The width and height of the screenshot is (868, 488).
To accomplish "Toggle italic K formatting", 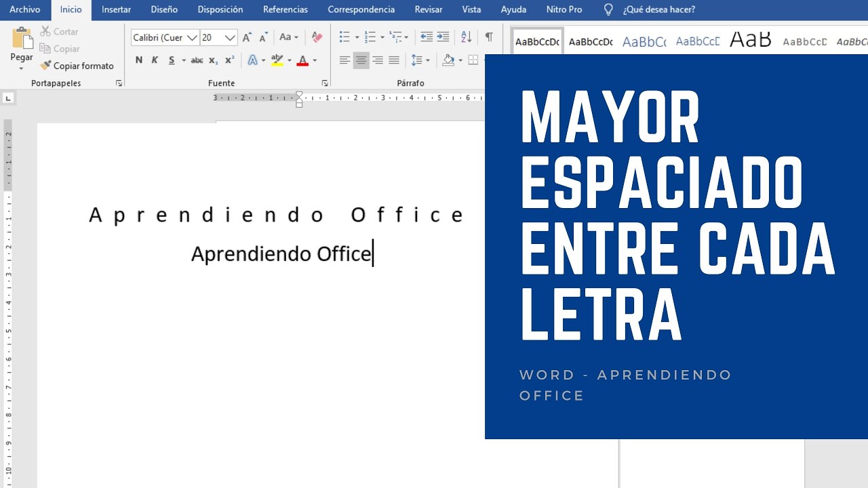I will coord(155,60).
